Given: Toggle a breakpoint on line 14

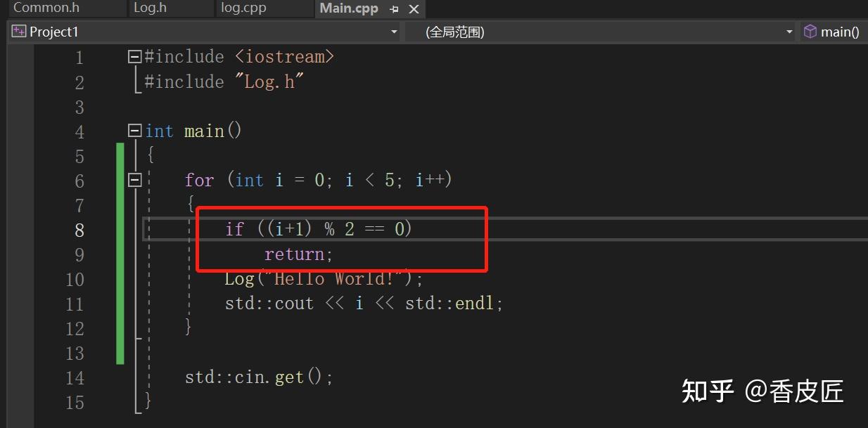Looking at the screenshot, I should click(21, 377).
